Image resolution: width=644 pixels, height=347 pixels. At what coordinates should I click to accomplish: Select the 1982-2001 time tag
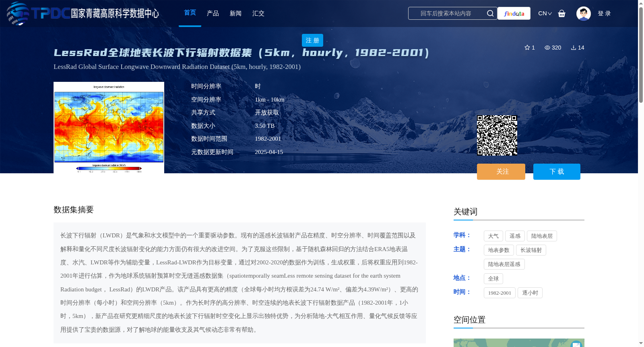click(500, 293)
